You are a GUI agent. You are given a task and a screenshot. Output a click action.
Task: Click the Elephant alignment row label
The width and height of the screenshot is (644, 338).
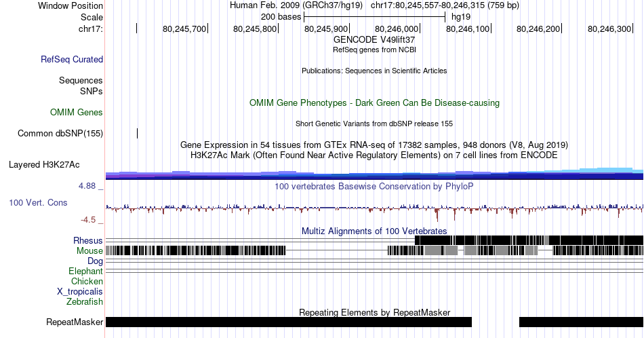coord(86,271)
